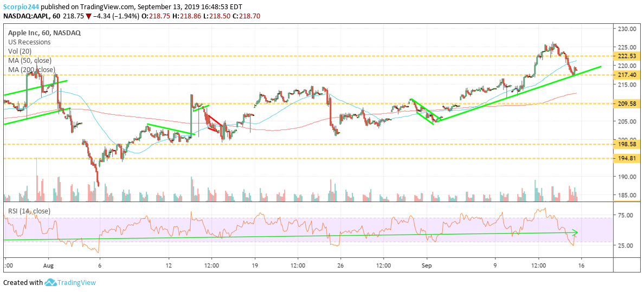Click the 26 date label on time axis
Screen dimensions: 644x292
point(340,265)
